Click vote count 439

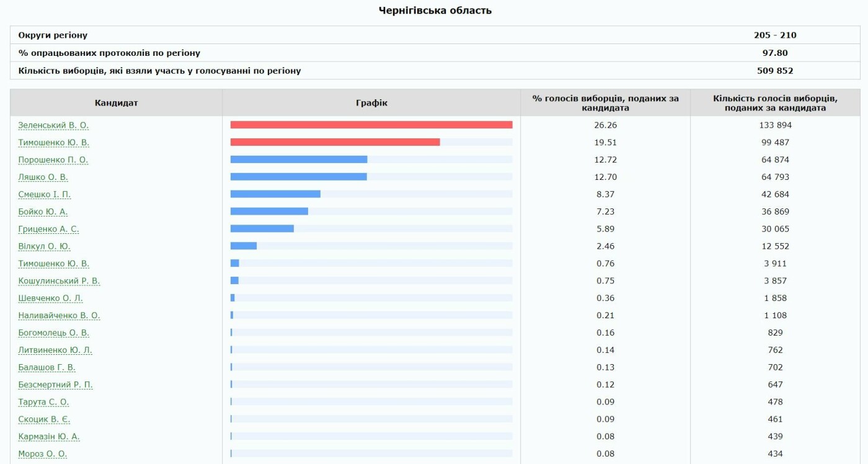775,437
